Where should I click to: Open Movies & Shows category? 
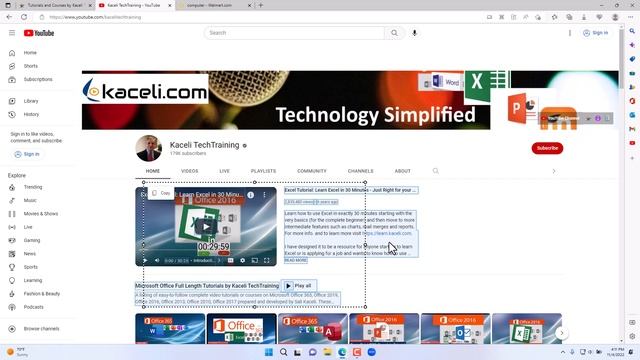40,214
